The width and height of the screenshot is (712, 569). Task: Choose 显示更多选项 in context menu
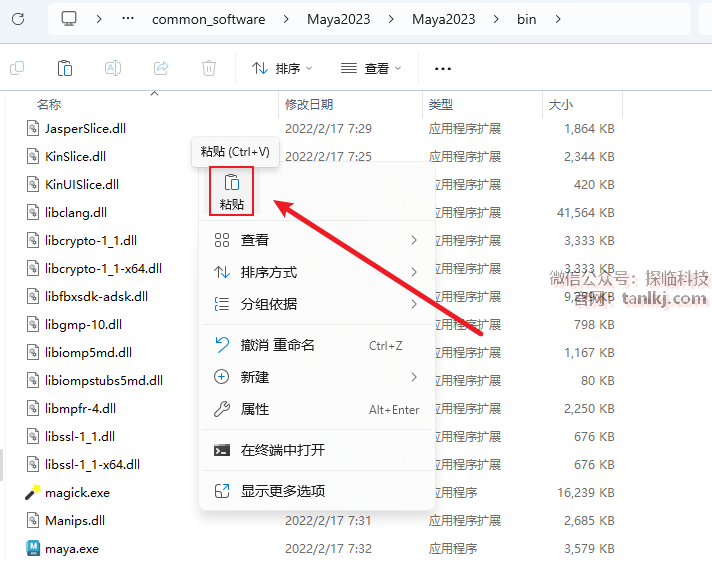316,491
